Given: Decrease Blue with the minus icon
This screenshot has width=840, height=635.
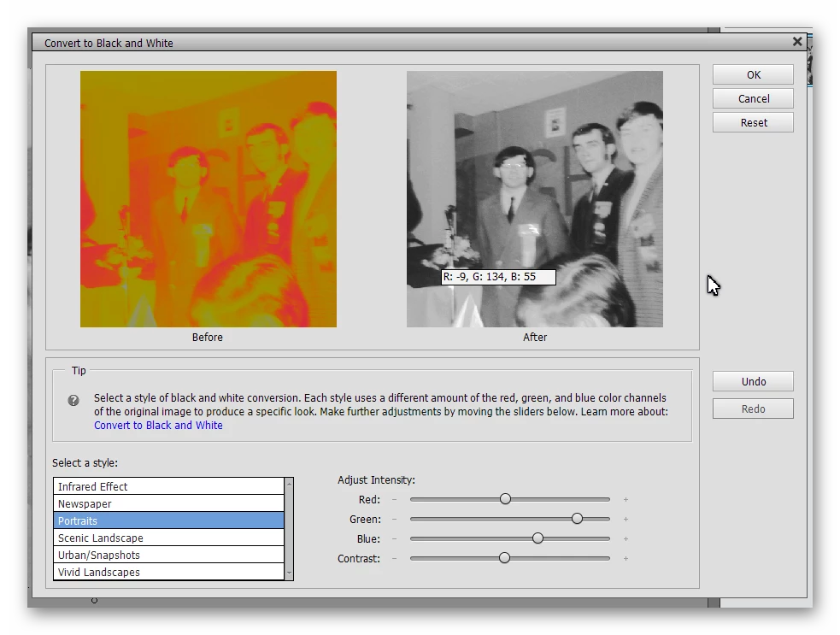Looking at the screenshot, I should [x=394, y=538].
